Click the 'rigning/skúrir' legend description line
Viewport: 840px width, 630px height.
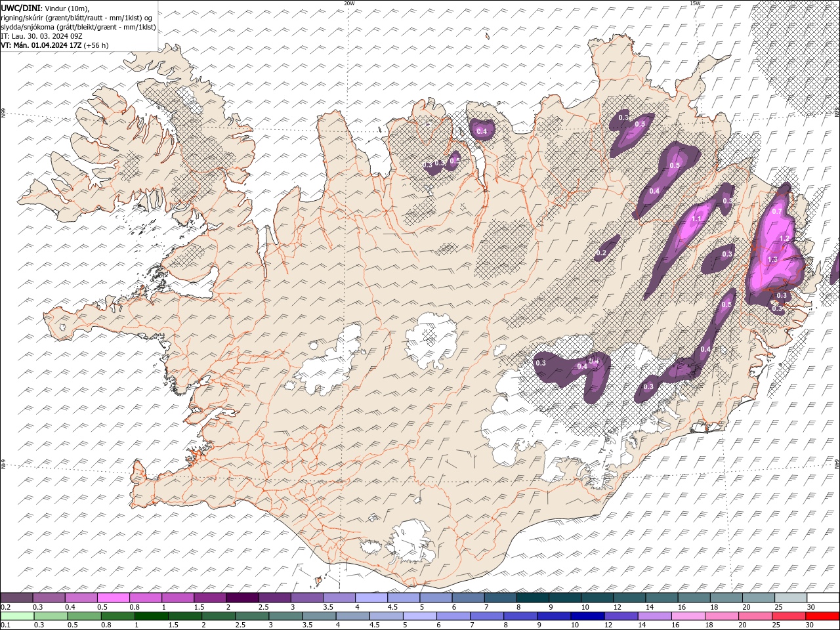77,18
